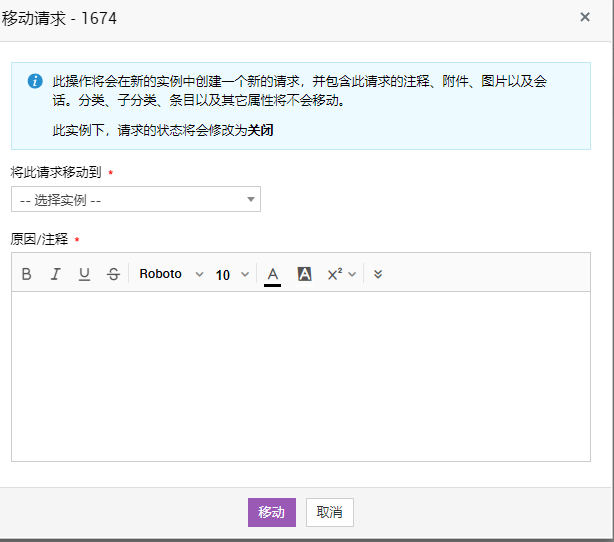Apply superscript with the x² icon
This screenshot has height=542, width=614.
(x=335, y=274)
